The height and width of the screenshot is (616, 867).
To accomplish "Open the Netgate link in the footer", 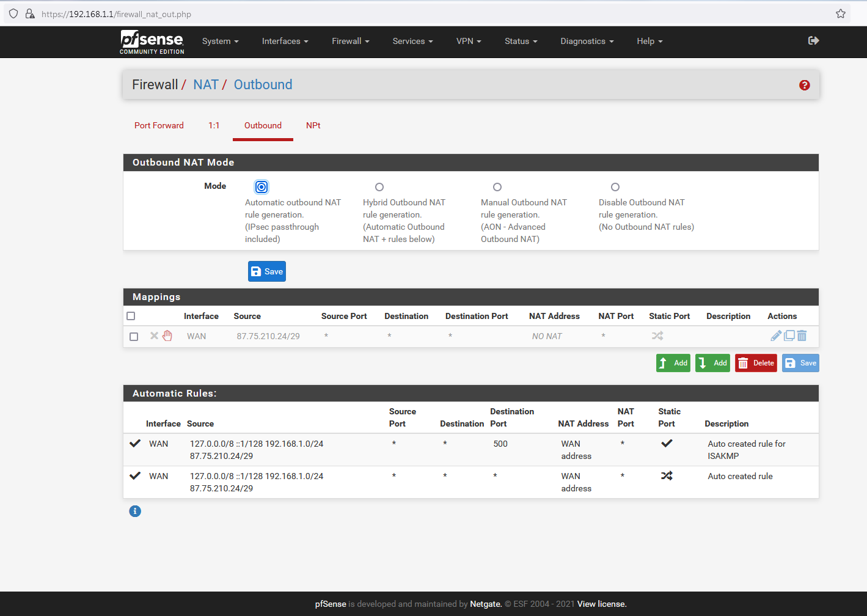I will 486,604.
